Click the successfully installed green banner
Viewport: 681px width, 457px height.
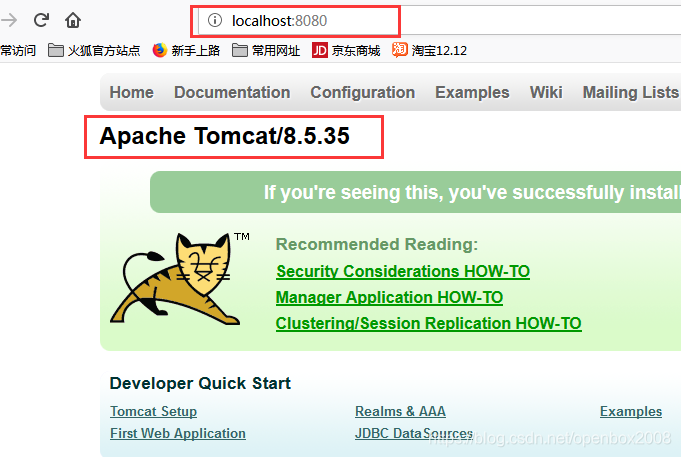pos(416,192)
